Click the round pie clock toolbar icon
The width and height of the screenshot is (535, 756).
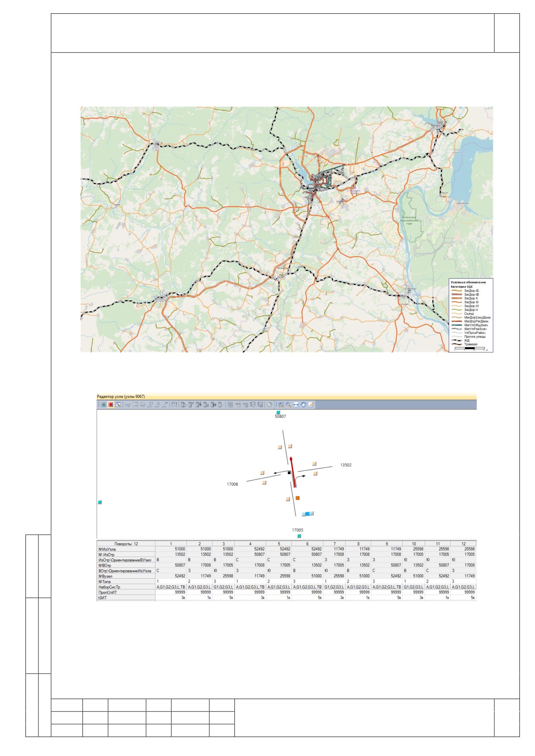point(270,404)
